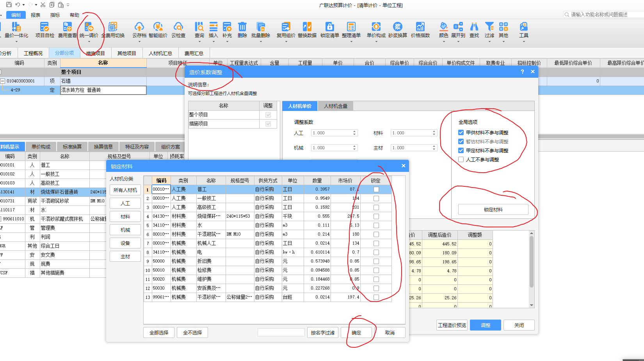Image resolution: width=644 pixels, height=361 pixels.
Task: Check lock box for 普工 row
Action: [376, 189]
